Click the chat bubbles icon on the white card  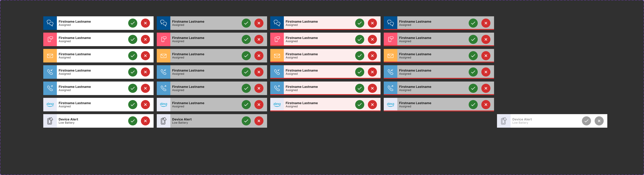click(50, 23)
